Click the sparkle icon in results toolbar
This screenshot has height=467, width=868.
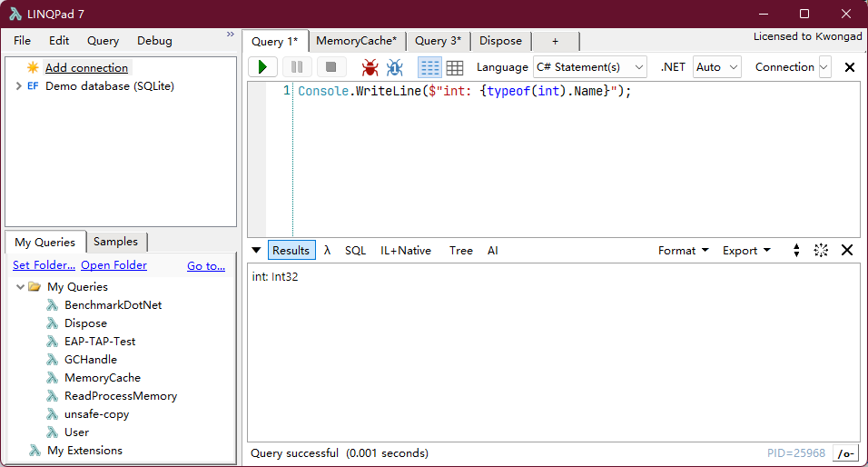pyautogui.click(x=821, y=251)
